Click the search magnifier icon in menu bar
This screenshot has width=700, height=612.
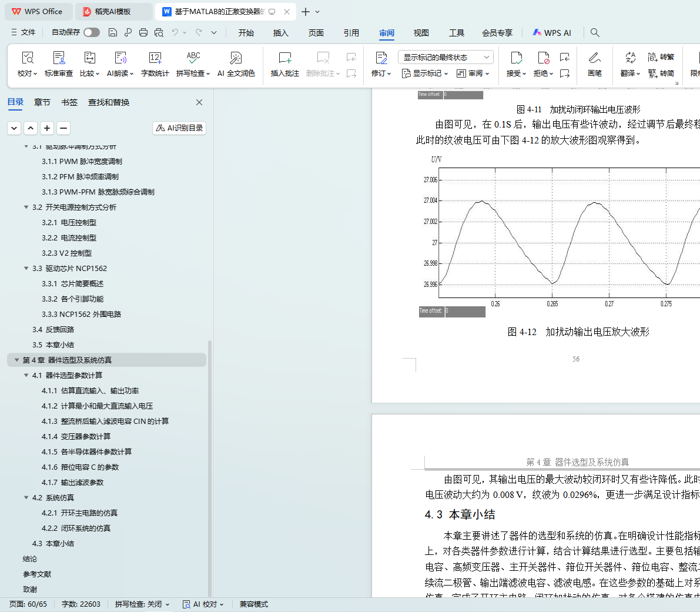click(595, 33)
